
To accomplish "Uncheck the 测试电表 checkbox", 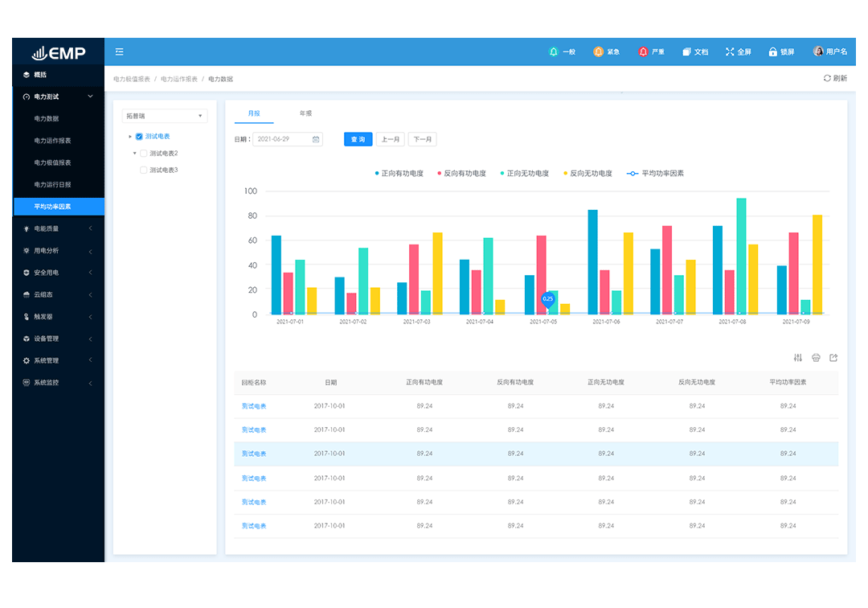I will [x=139, y=137].
